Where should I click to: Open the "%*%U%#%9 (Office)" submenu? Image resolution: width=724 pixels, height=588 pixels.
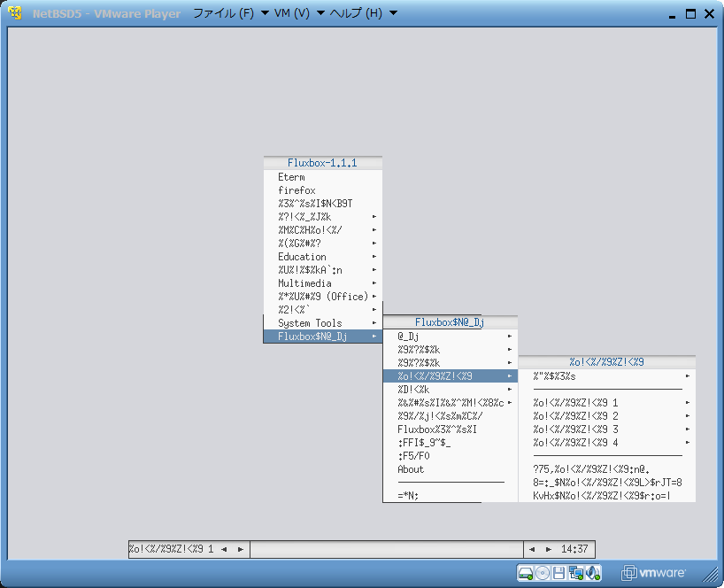[x=323, y=297]
